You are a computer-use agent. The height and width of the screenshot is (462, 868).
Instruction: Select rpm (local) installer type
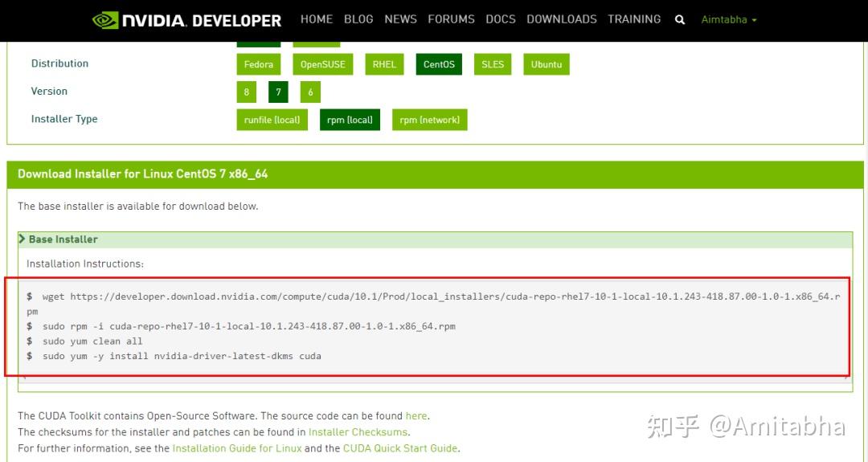point(350,120)
